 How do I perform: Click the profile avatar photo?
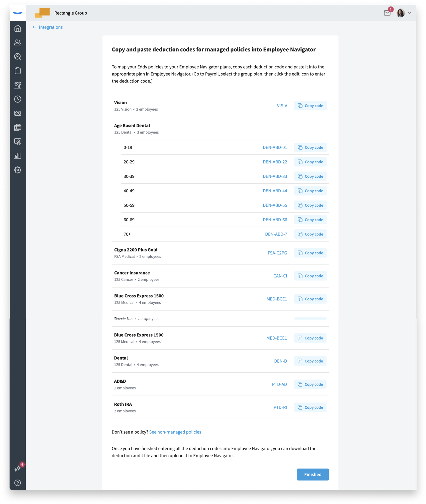point(401,13)
